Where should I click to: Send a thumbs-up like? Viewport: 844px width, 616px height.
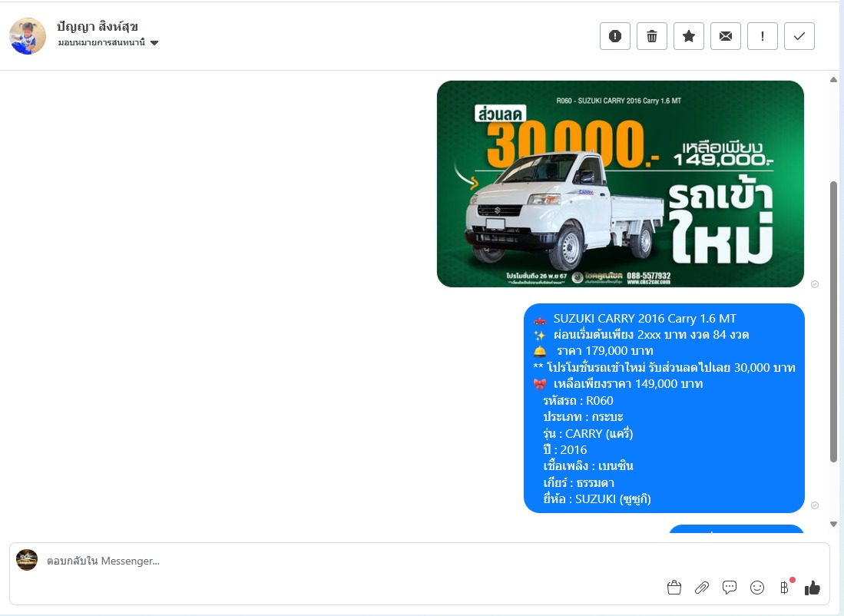click(813, 588)
